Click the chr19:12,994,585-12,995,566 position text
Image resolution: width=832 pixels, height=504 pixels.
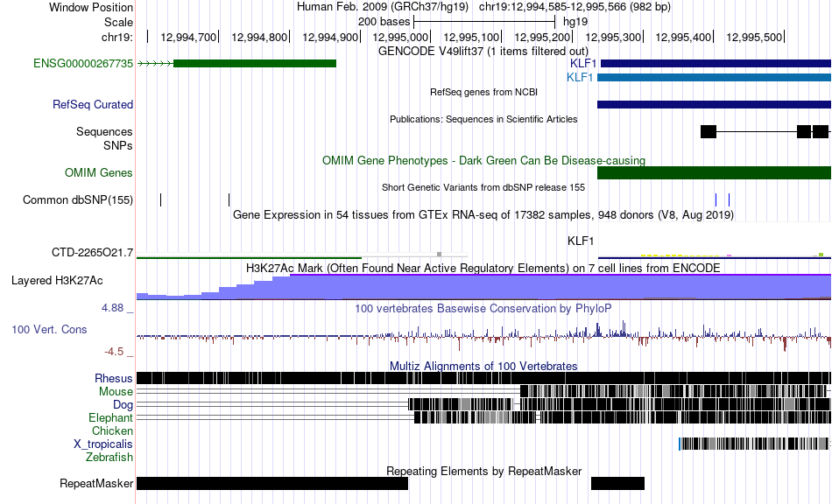click(575, 7)
